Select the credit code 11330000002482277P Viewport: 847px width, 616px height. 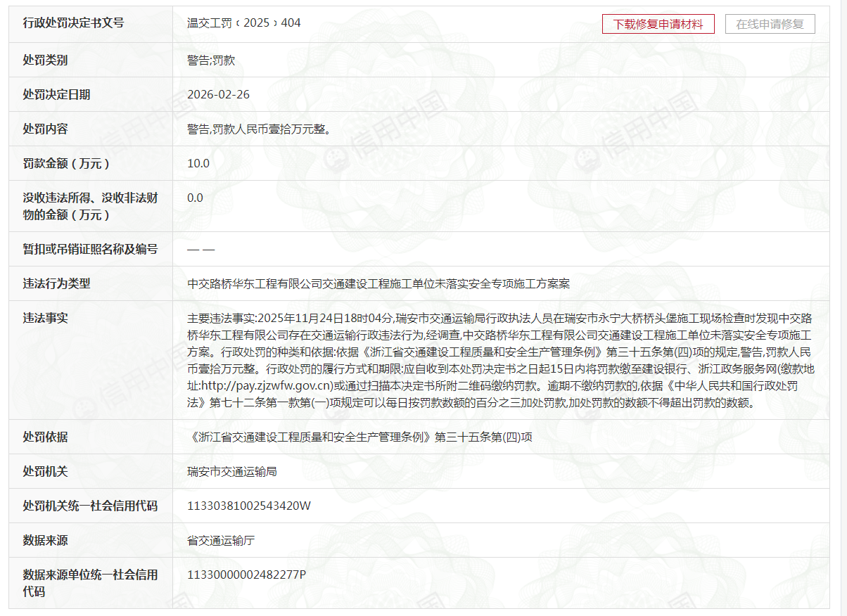[246, 575]
